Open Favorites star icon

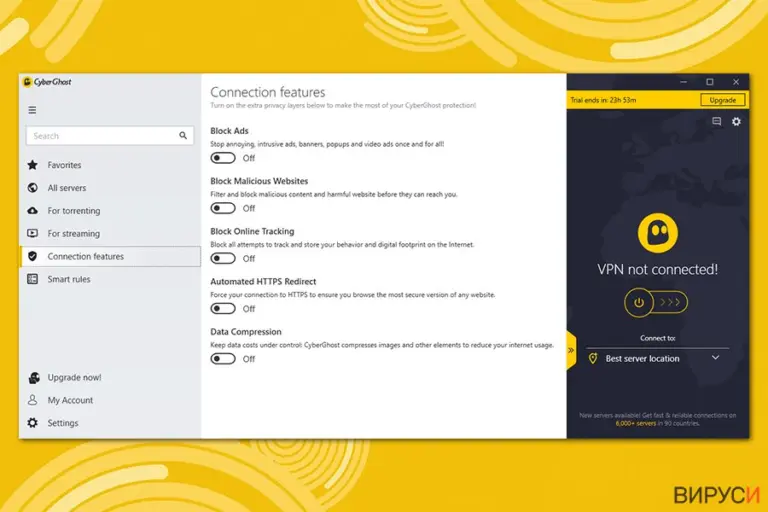tap(33, 165)
